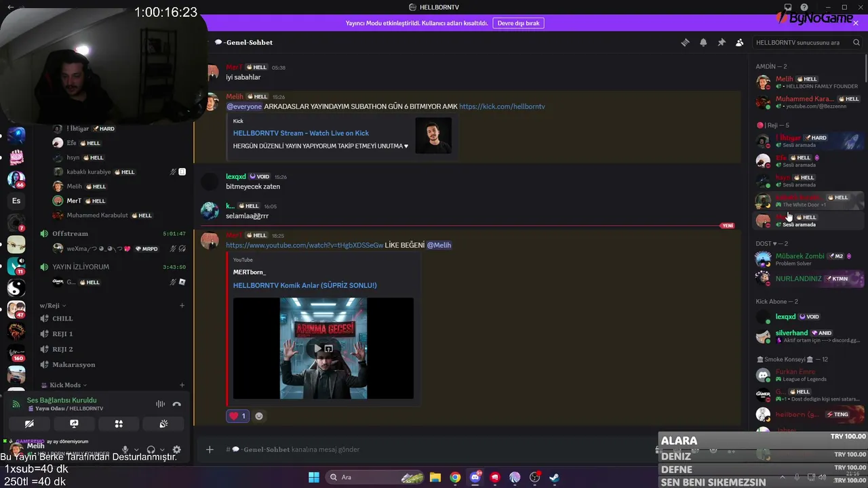Viewport: 868px width, 488px height.
Task: Disconnect from the voice channel
Action: (x=177, y=404)
